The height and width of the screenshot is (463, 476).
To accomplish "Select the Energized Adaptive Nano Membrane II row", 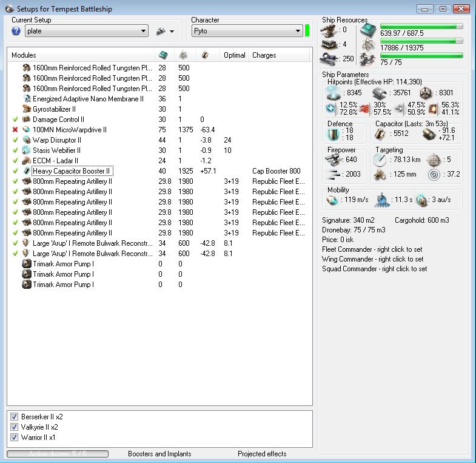I will (159, 99).
